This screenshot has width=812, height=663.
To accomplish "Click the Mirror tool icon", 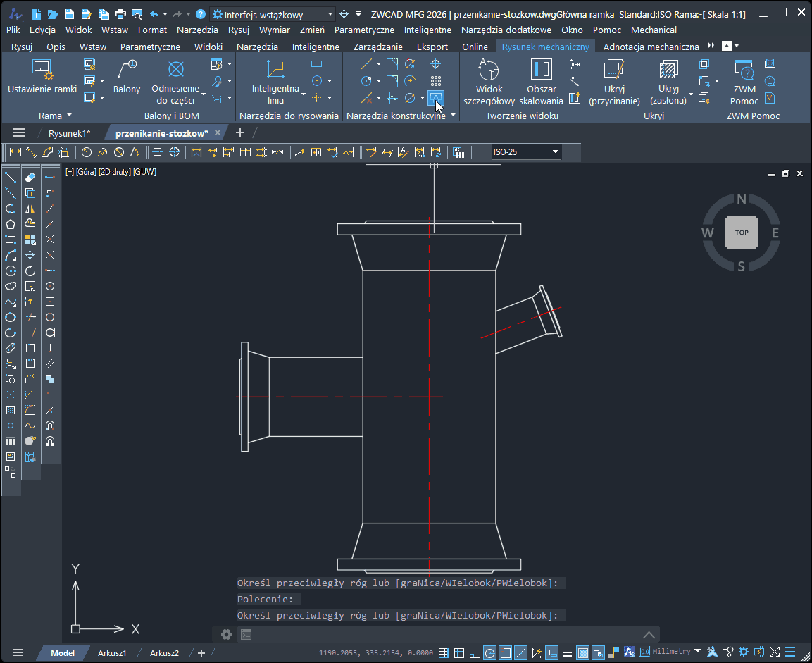I will click(x=30, y=209).
